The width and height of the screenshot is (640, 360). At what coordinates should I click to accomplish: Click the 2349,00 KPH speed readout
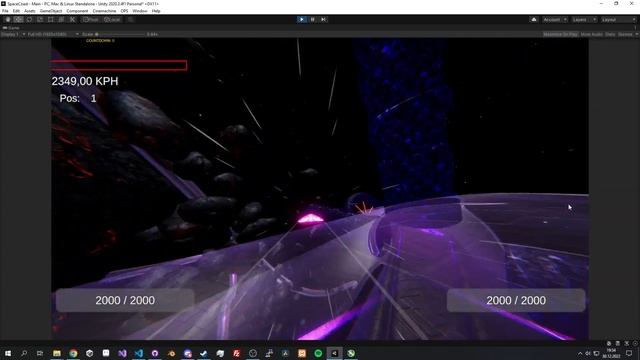click(x=85, y=81)
